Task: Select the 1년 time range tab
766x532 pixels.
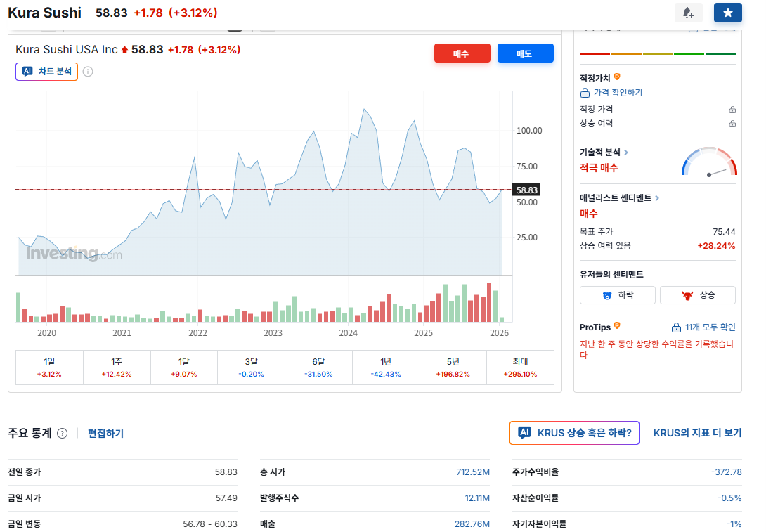Action: coord(386,368)
